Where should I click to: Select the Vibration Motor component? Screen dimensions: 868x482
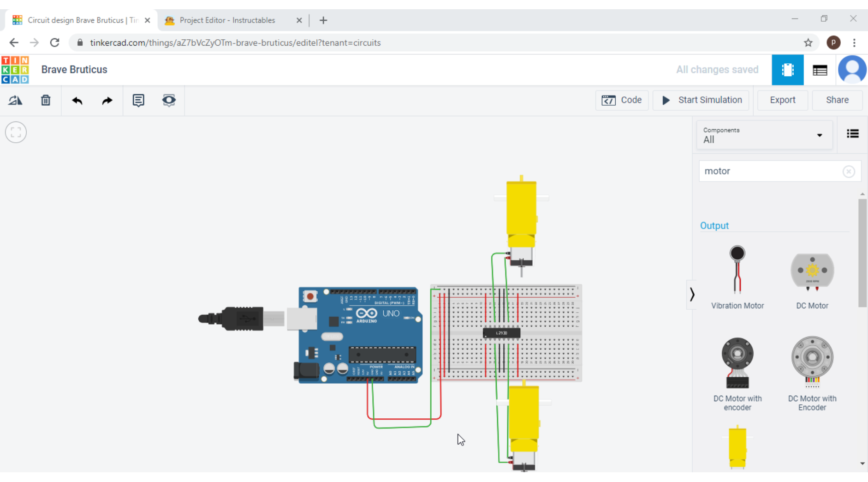click(x=737, y=277)
